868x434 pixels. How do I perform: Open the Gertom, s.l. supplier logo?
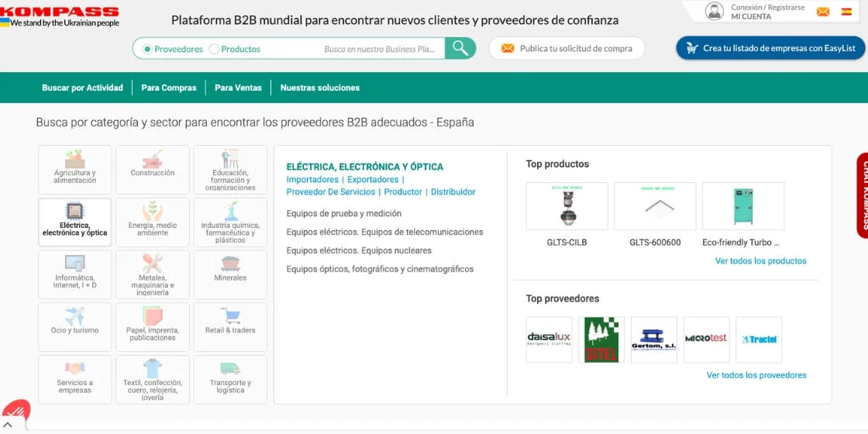coord(654,340)
